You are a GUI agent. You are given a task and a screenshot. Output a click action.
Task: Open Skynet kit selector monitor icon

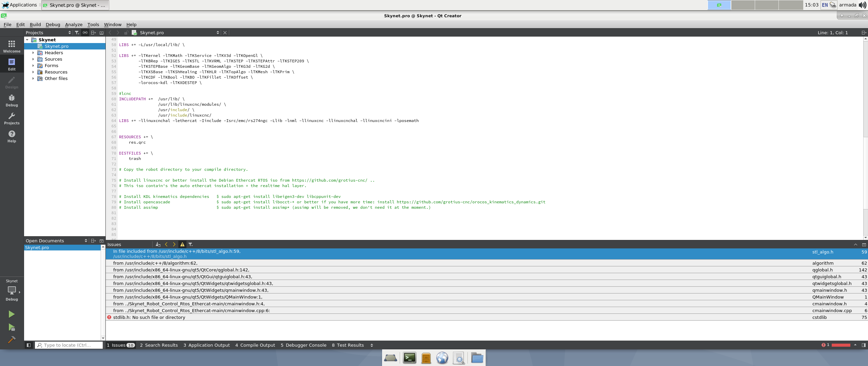tap(12, 290)
